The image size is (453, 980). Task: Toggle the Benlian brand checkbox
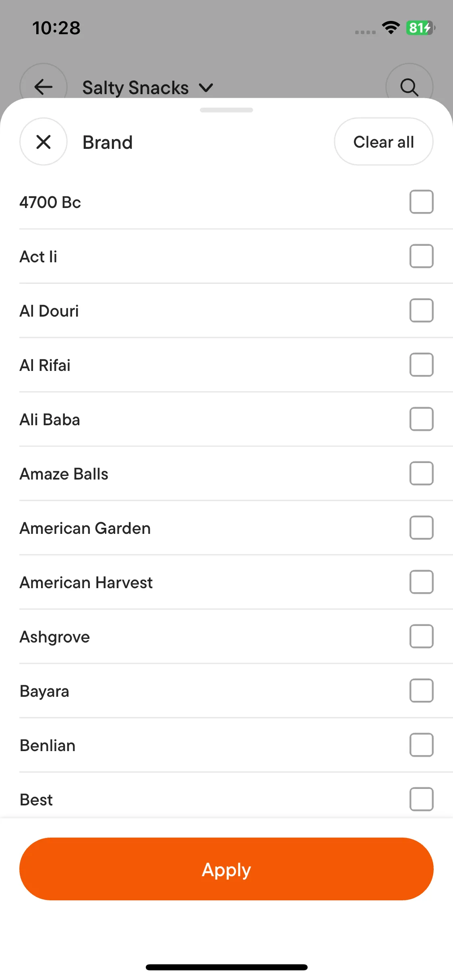tap(421, 745)
